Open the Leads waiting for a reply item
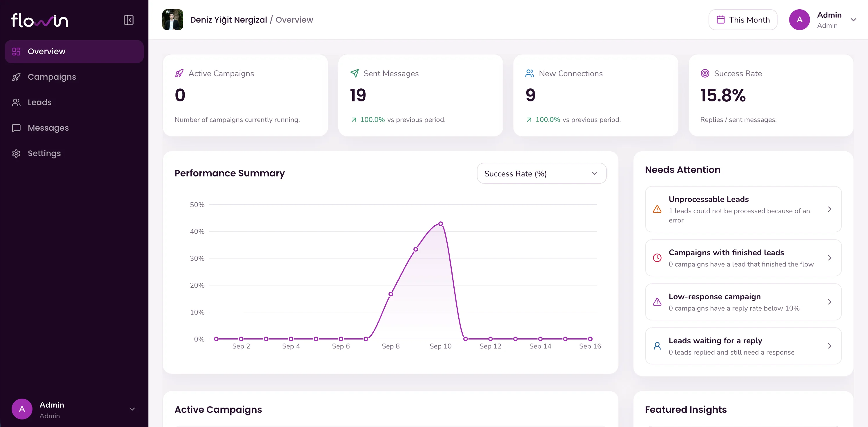 point(743,346)
